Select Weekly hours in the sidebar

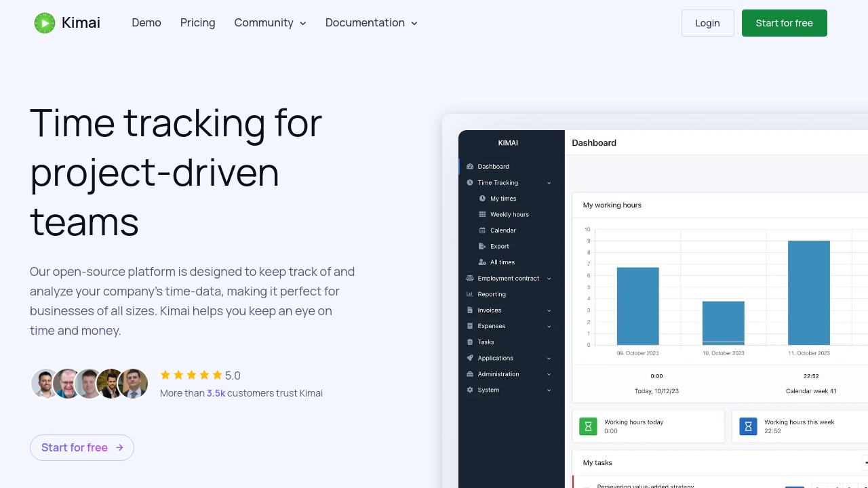click(x=509, y=214)
